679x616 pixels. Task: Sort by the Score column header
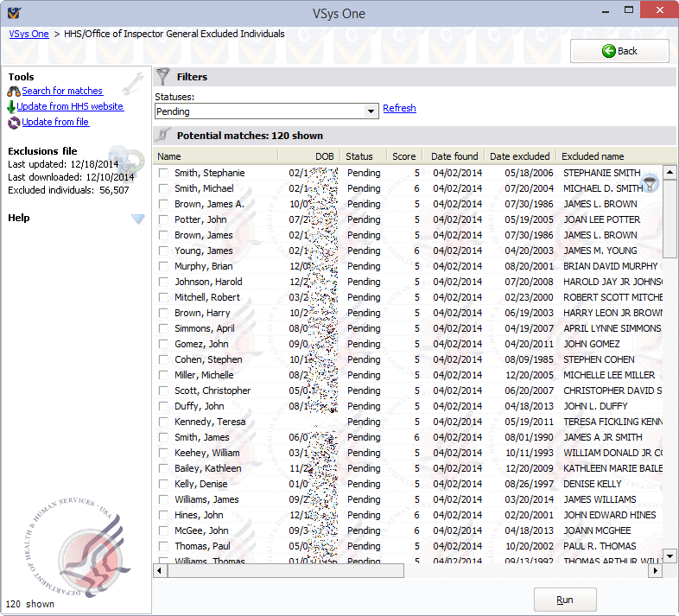[403, 156]
